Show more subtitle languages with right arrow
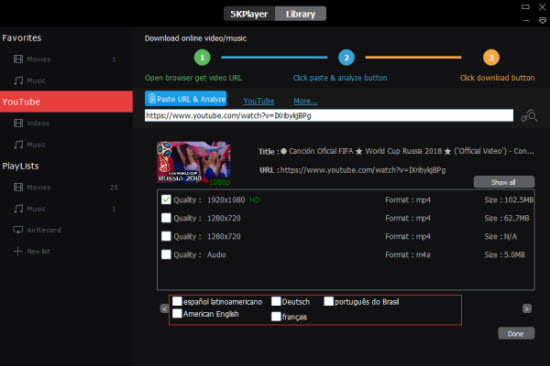 (527, 308)
